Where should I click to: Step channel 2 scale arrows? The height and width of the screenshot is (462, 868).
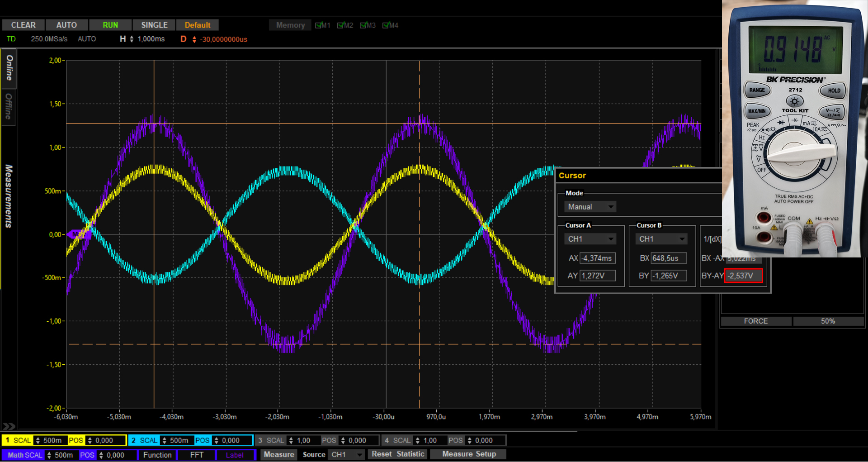[165, 440]
